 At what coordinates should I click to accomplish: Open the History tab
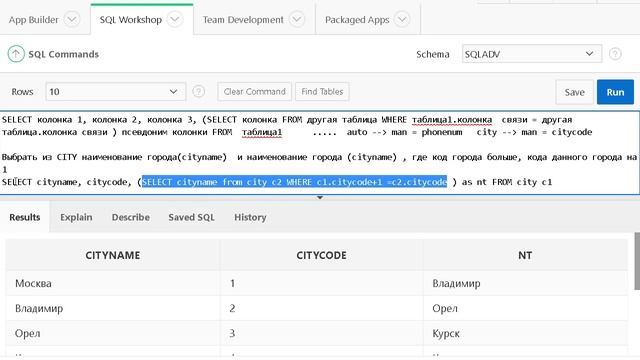coord(250,217)
